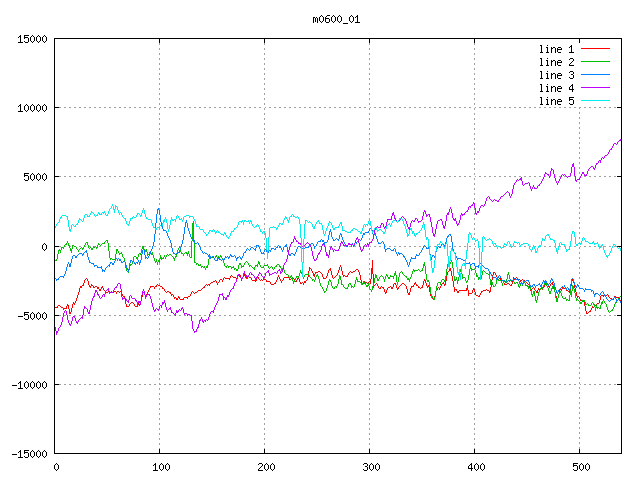Screen dimensions: 640x480
Task: Select the 'line 1' legend label
Action: click(557, 49)
